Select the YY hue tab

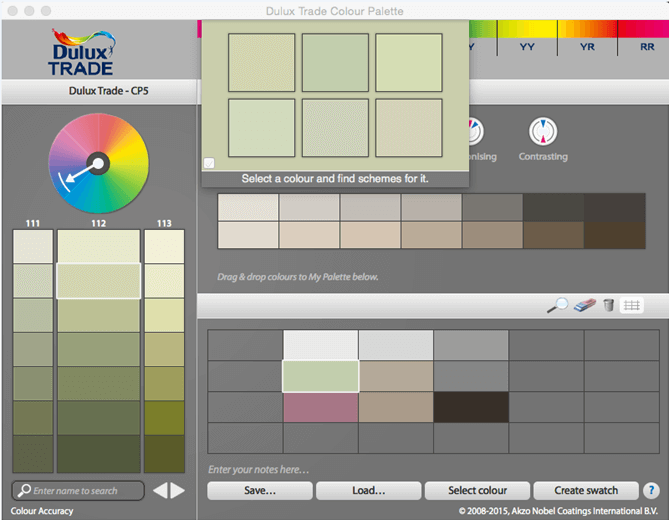click(x=527, y=46)
